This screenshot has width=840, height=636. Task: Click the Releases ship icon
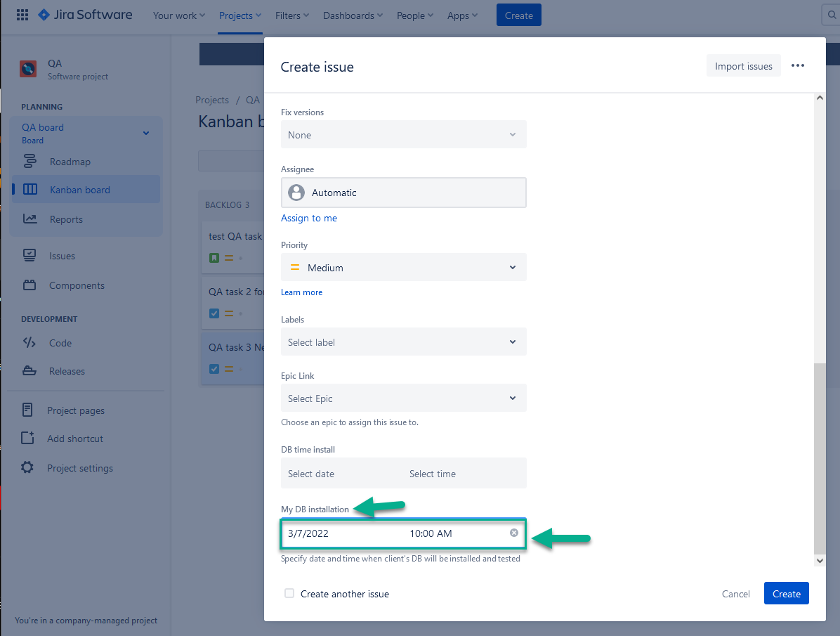pyautogui.click(x=29, y=371)
